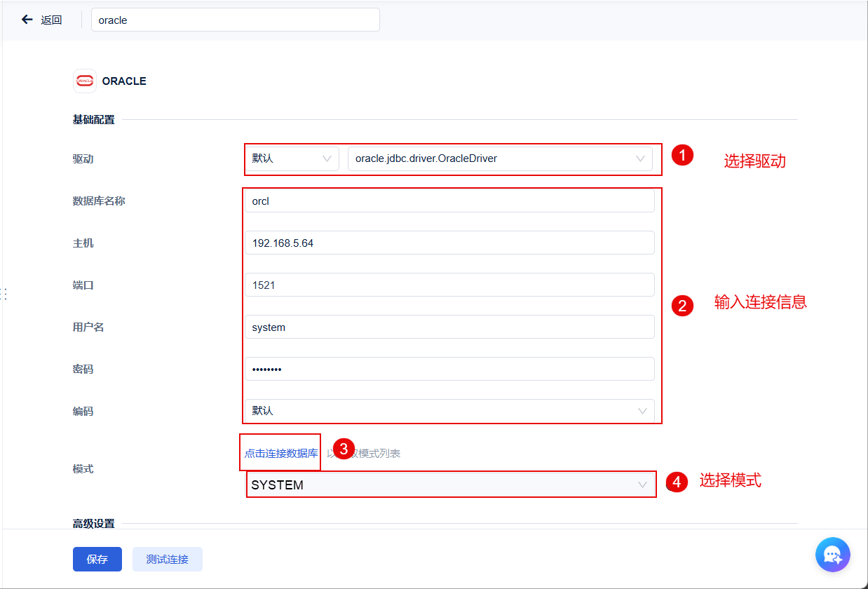Click the 主机 field label

(x=83, y=243)
